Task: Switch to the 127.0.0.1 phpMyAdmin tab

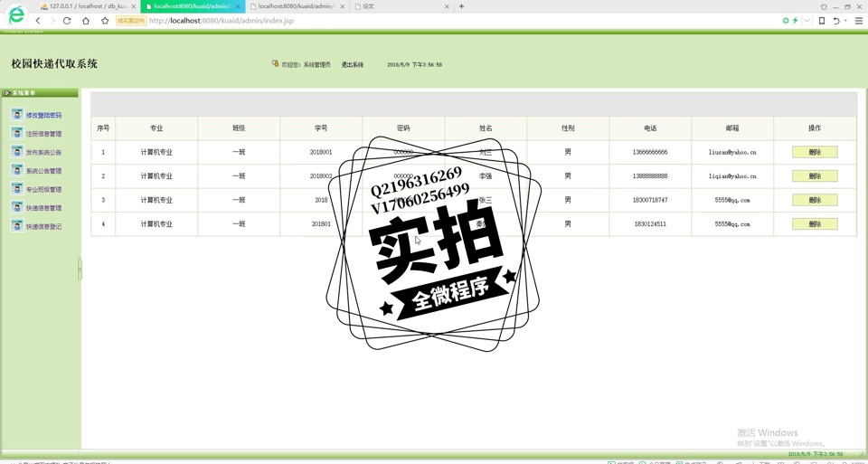Action: [88, 6]
